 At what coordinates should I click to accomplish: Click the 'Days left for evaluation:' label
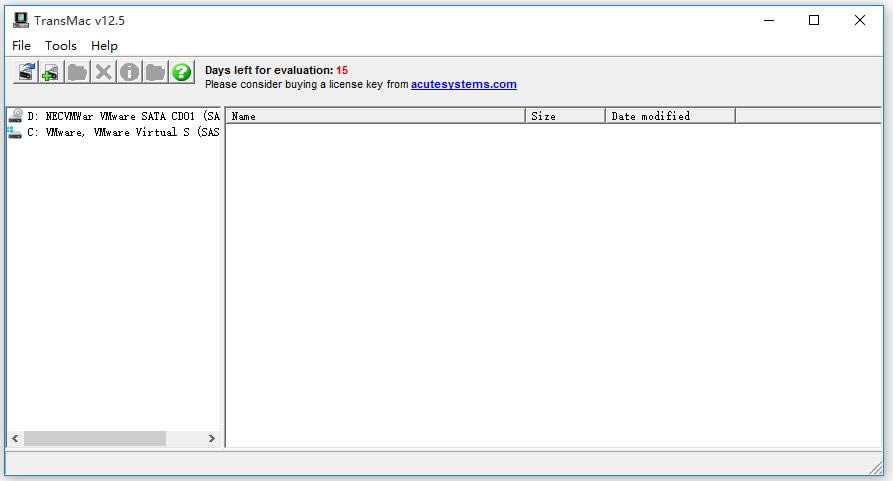tap(269, 70)
